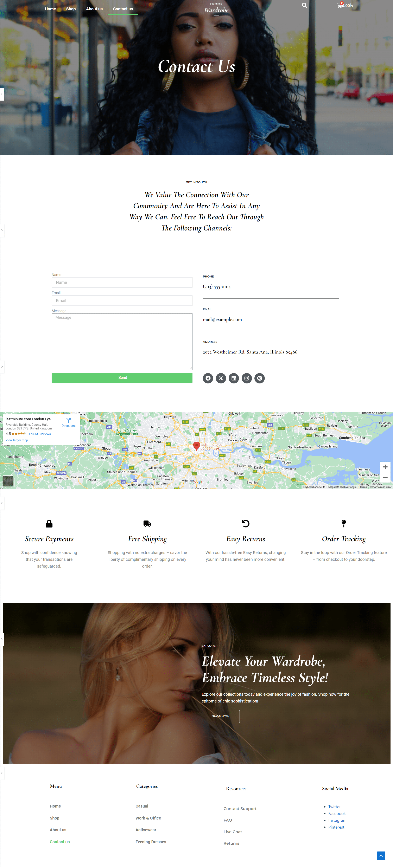Click the red London Eye map pin
The height and width of the screenshot is (868, 393).
point(196,446)
